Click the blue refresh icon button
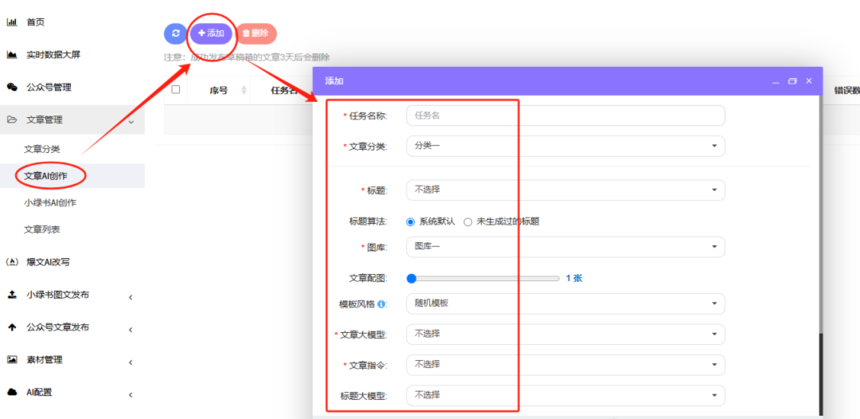Viewport: 860px width, 419px height. [x=175, y=33]
